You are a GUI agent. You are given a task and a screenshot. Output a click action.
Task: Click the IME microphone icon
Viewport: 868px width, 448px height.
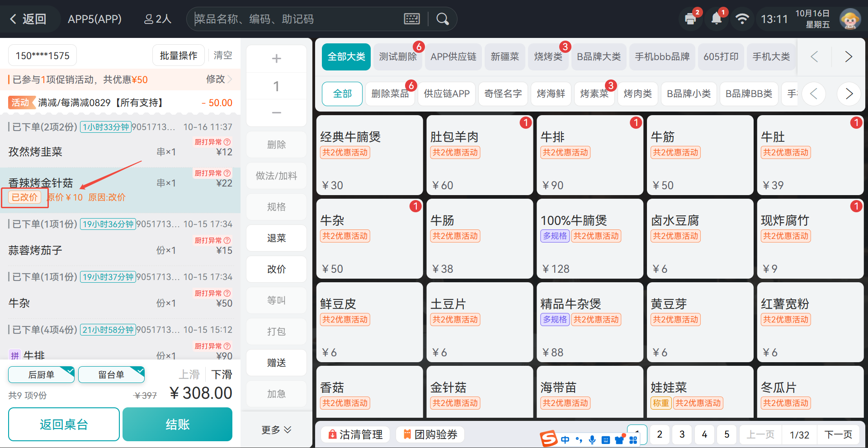592,439
